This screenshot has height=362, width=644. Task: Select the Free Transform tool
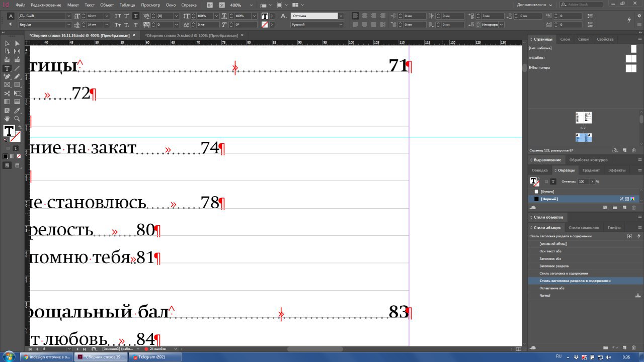coord(17,94)
